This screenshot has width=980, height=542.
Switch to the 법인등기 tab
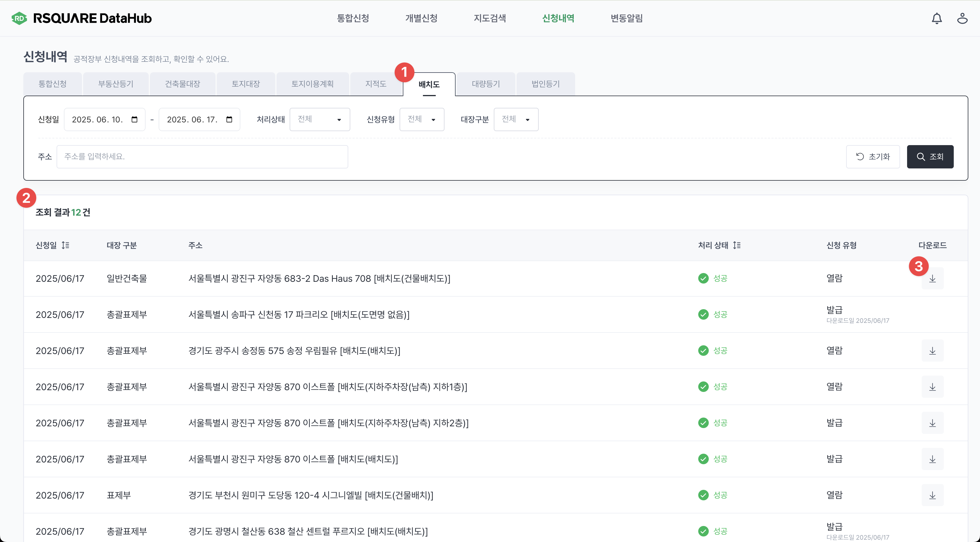click(545, 84)
